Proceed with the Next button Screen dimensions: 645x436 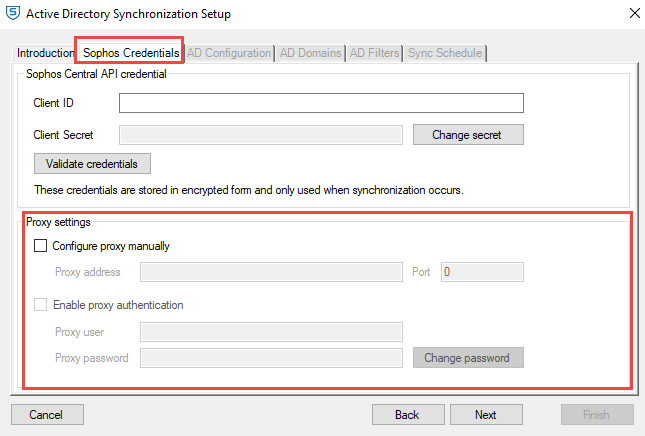point(486,414)
